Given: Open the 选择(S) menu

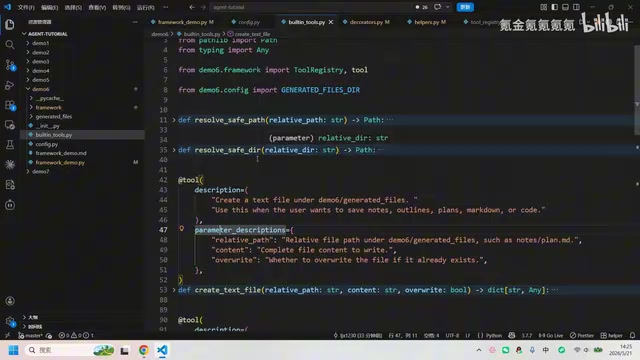Looking at the screenshot, I should (x=73, y=7).
